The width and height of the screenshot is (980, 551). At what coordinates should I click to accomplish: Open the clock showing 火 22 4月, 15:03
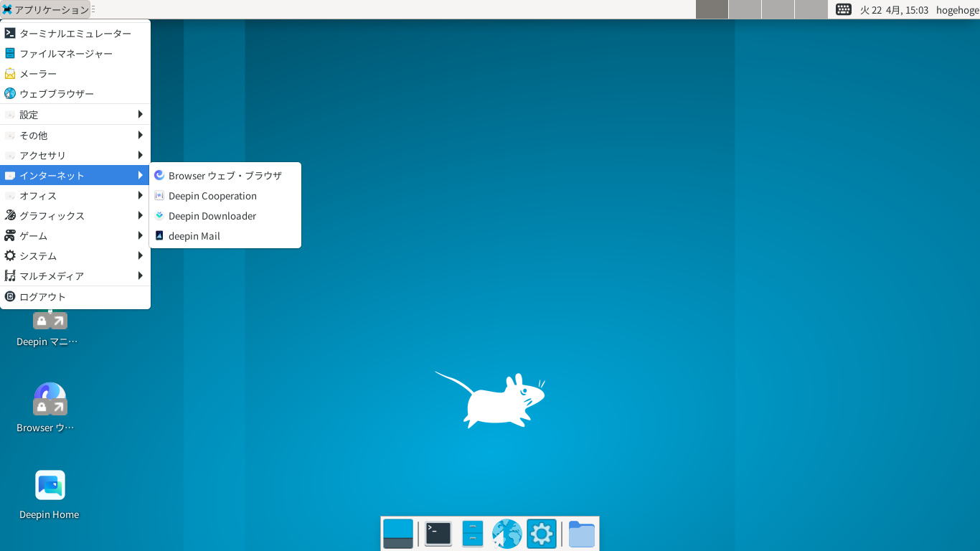[894, 10]
